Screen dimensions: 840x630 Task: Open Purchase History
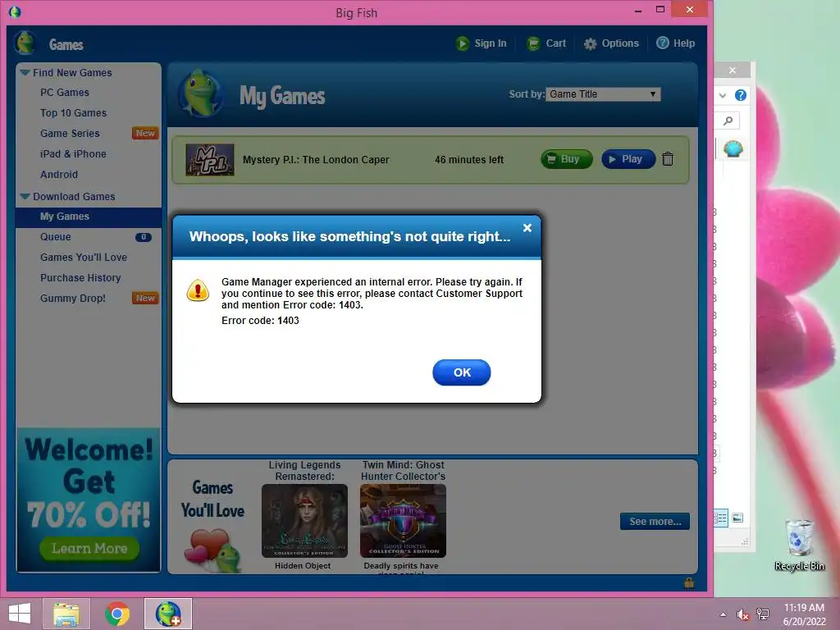80,278
